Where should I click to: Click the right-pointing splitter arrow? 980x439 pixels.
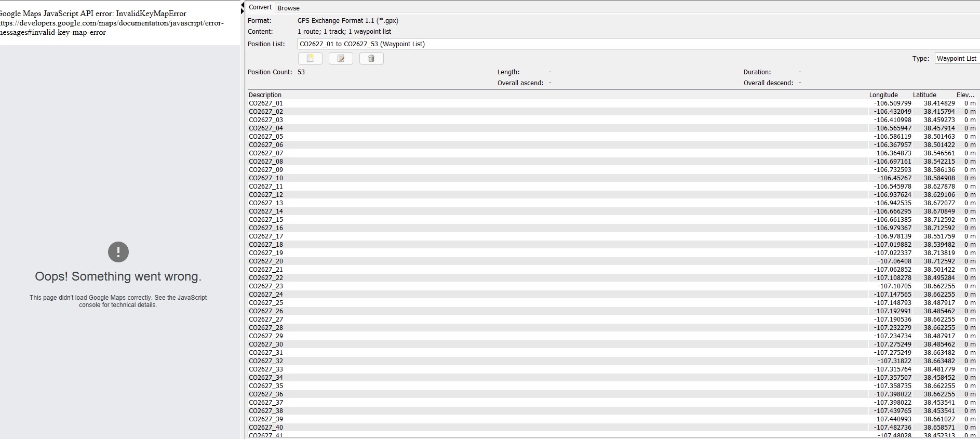243,11
